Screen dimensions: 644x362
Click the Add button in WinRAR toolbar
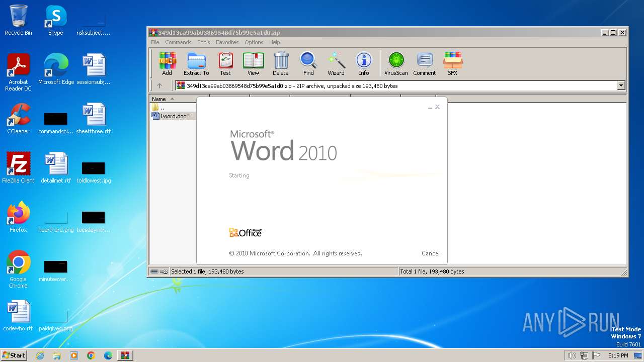(167, 64)
